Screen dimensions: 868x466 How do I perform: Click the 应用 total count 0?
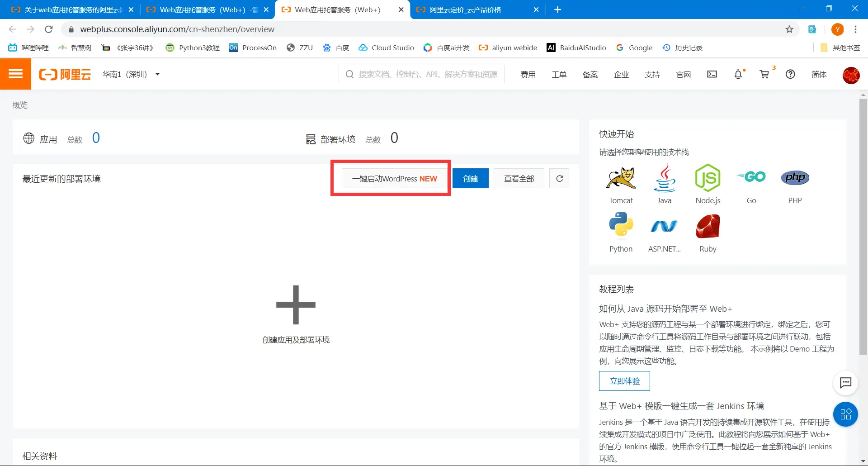96,138
